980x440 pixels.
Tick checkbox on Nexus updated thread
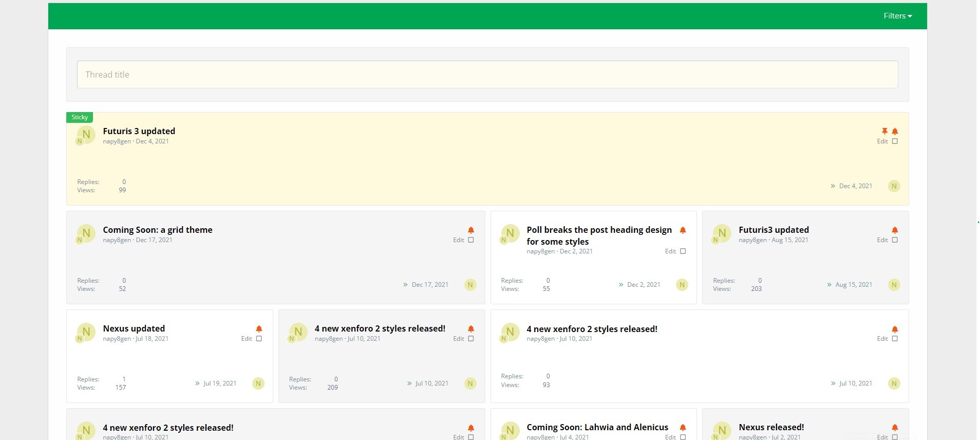pos(259,339)
